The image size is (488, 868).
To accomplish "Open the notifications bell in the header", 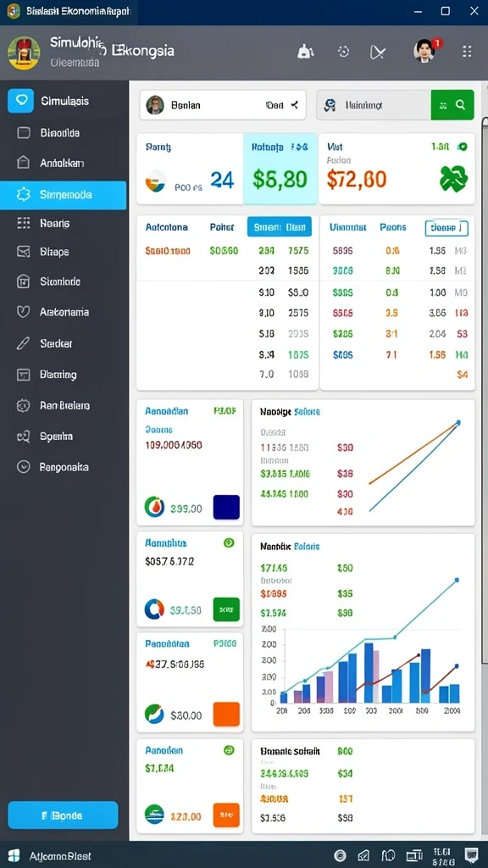I will (x=305, y=52).
